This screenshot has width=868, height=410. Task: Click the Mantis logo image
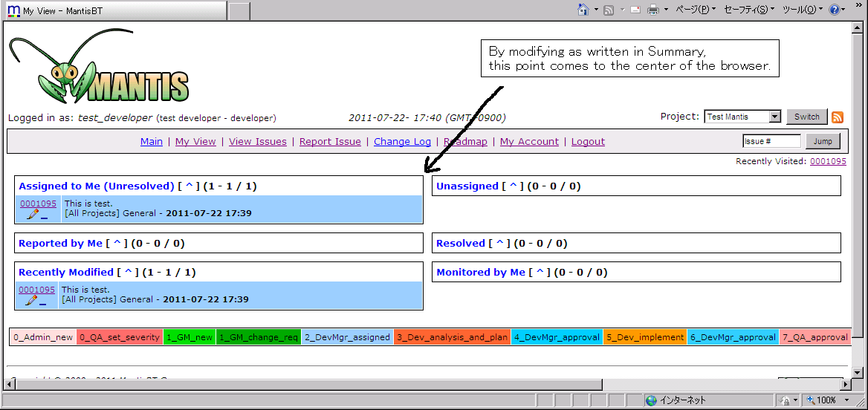[98, 71]
